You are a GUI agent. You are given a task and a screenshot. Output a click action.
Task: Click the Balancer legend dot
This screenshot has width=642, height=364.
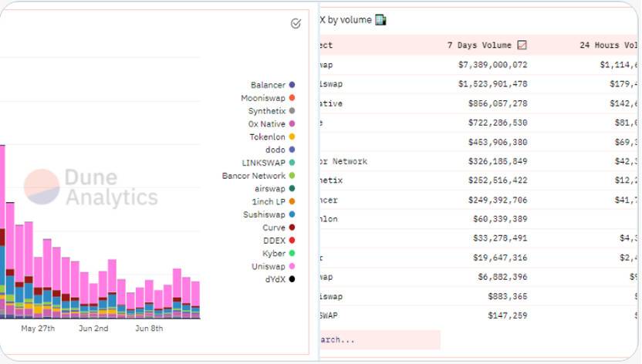(x=292, y=86)
